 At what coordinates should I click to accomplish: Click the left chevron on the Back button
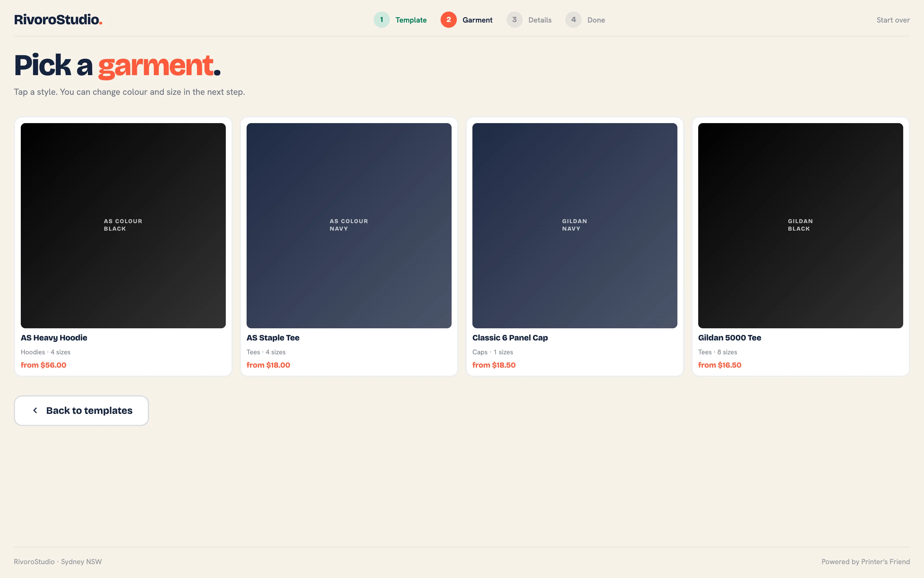(35, 411)
